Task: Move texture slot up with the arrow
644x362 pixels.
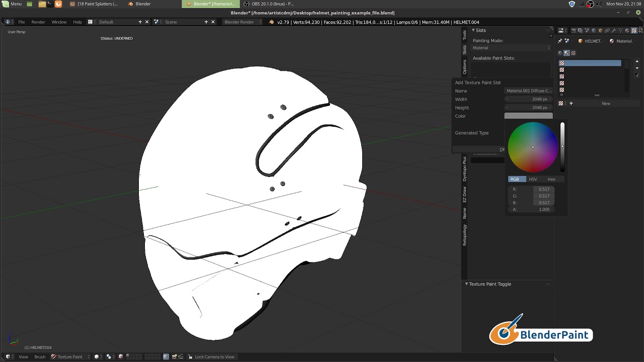Action: click(x=637, y=62)
